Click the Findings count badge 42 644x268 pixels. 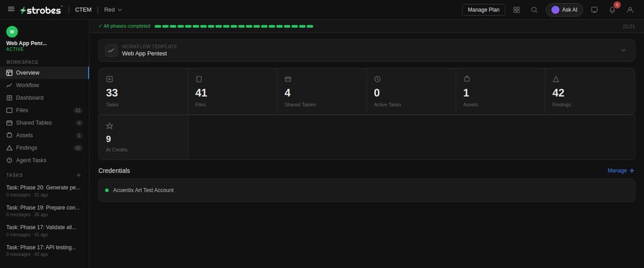pyautogui.click(x=78, y=148)
